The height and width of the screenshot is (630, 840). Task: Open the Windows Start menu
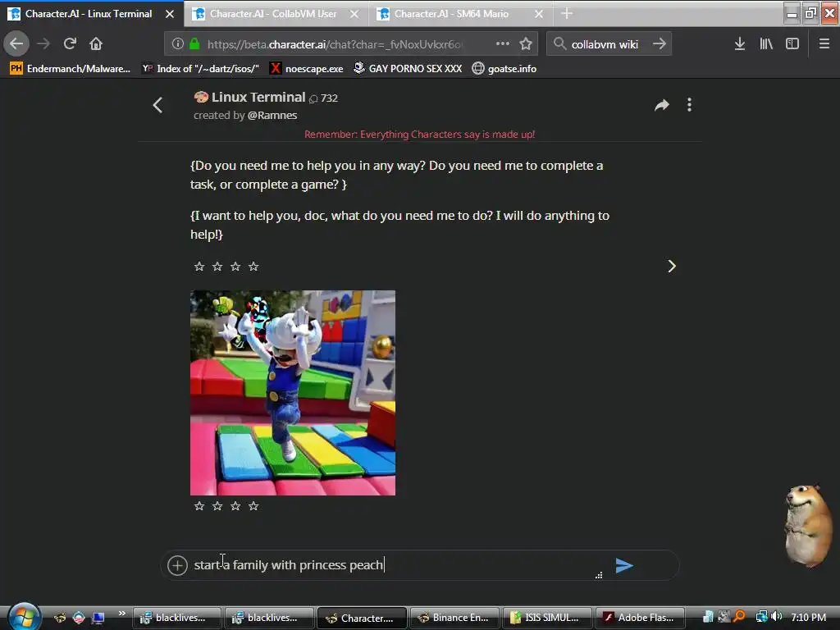pyautogui.click(x=23, y=617)
